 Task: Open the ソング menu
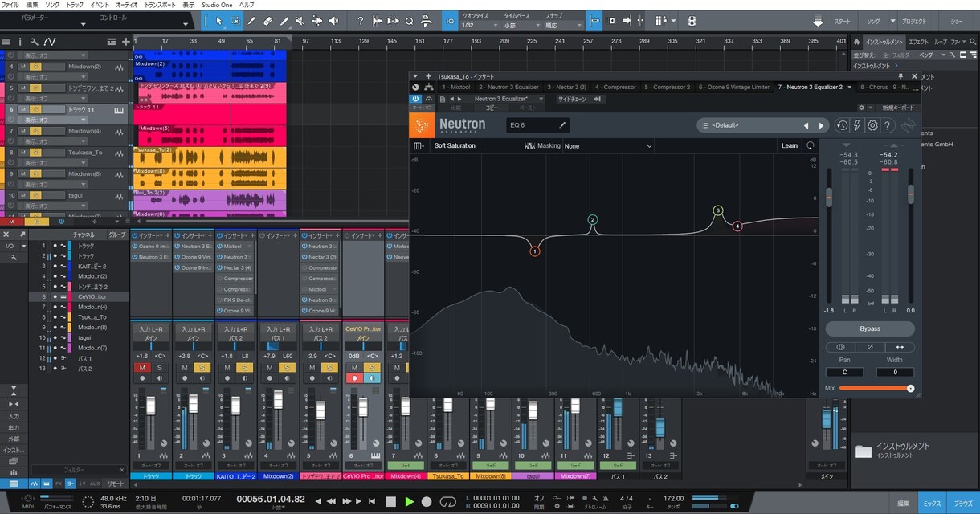click(x=53, y=5)
